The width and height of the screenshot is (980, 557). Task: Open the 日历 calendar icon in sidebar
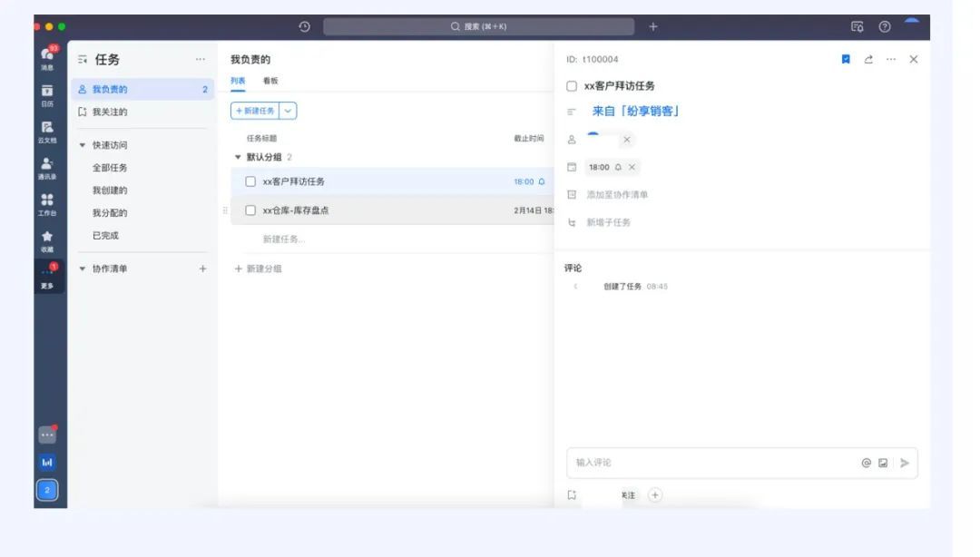[x=47, y=94]
